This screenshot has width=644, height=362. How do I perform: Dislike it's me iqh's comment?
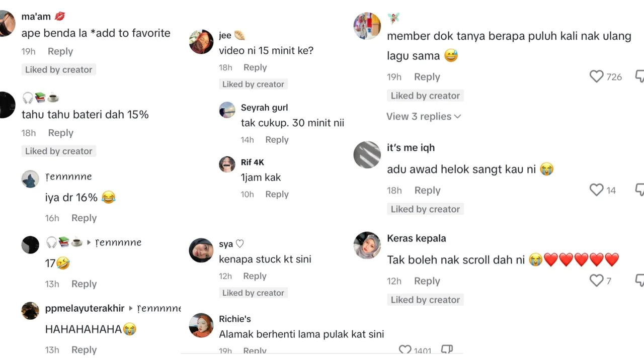click(639, 190)
